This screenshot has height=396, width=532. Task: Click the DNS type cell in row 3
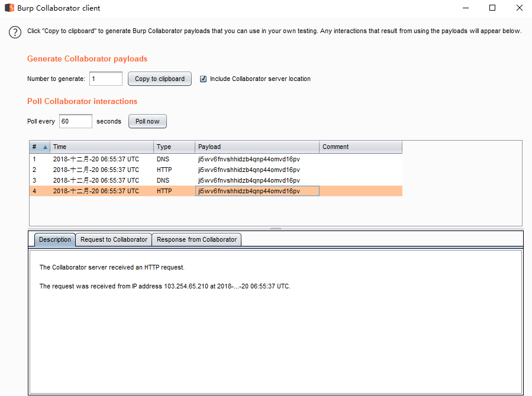[x=175, y=180]
